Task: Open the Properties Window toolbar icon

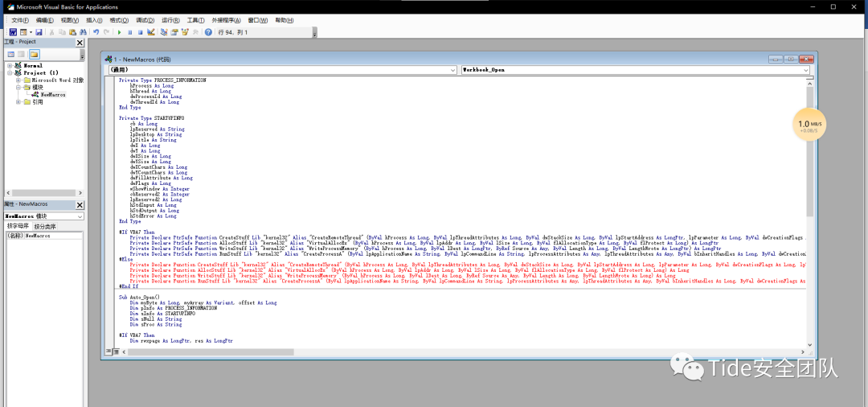Action: 175,32
